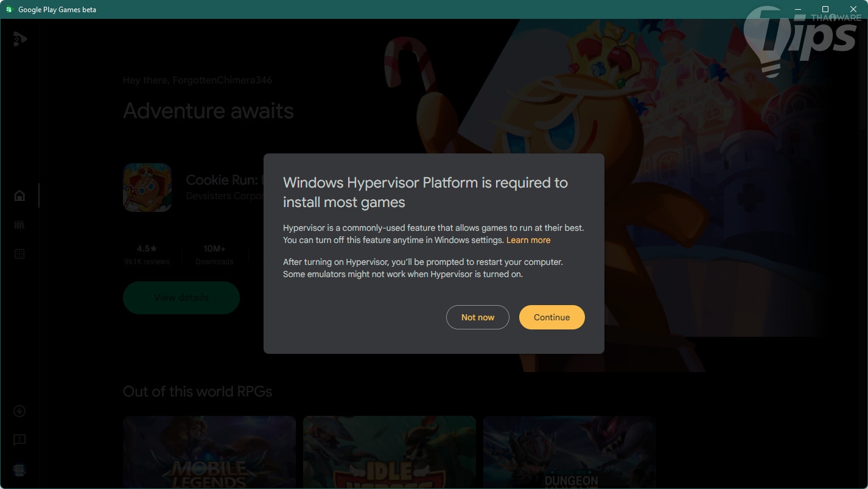Screen dimensions: 868x489
Task: Open the Dungeon game card
Action: pos(569,452)
